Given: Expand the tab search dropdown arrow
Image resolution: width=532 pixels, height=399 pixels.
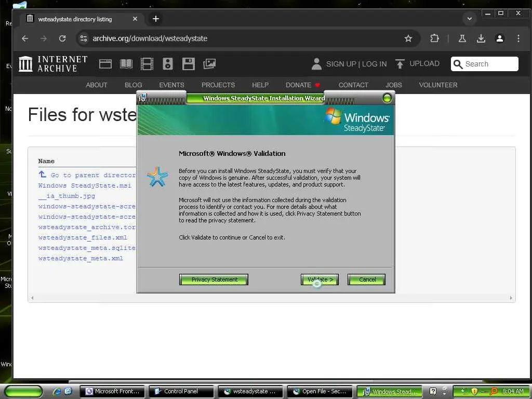Looking at the screenshot, I should pos(470,19).
